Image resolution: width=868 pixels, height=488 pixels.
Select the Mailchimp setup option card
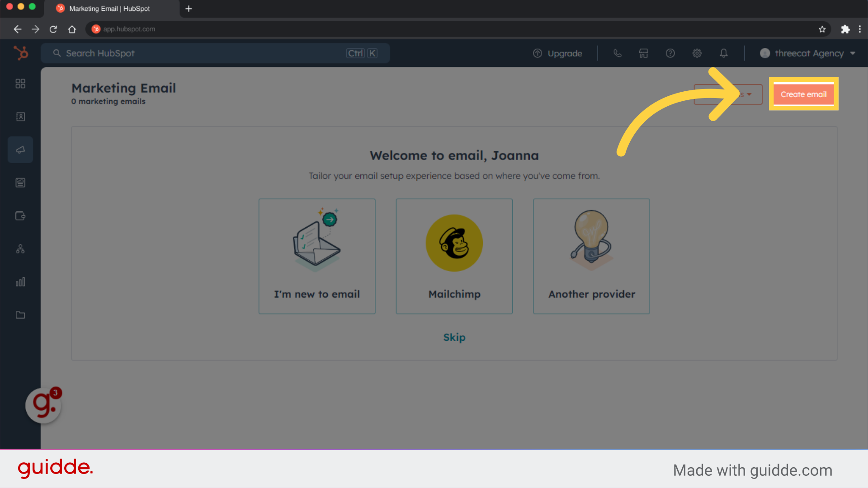click(x=454, y=256)
